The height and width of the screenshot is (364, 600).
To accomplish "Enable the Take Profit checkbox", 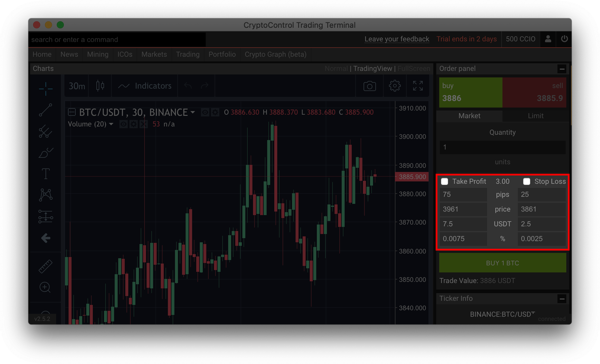I will (x=445, y=181).
